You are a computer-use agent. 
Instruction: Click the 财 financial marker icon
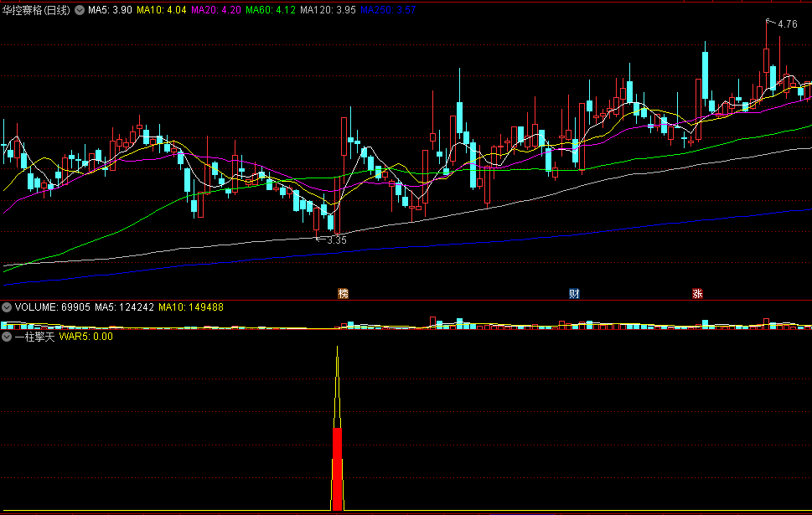click(x=574, y=293)
